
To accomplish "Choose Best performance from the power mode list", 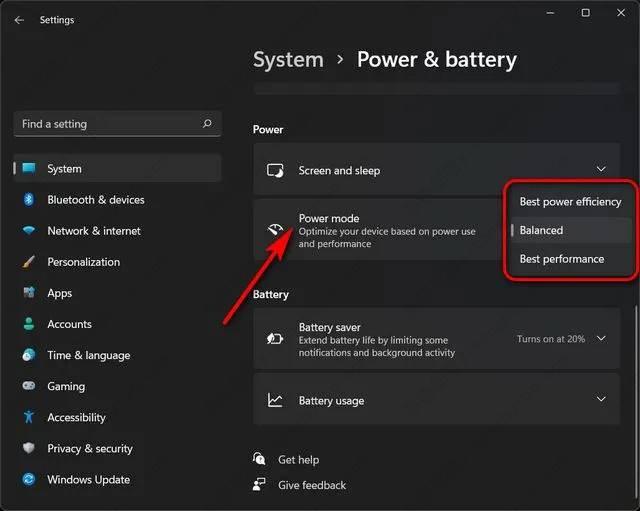I will pos(562,259).
